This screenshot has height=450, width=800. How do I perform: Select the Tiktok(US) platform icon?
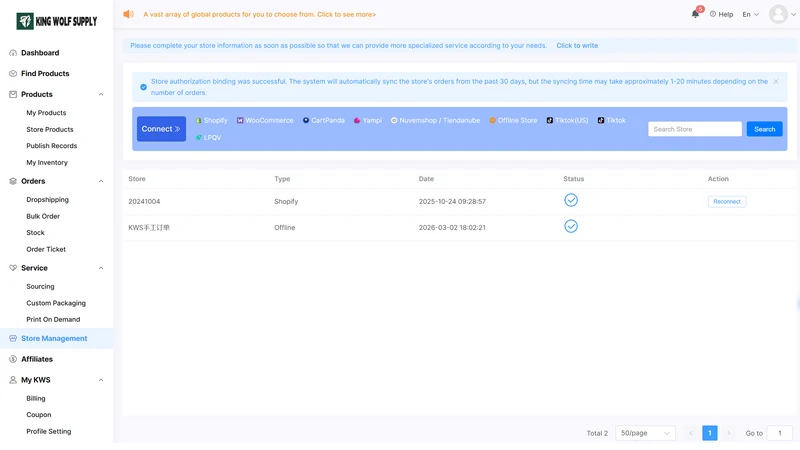(x=549, y=120)
